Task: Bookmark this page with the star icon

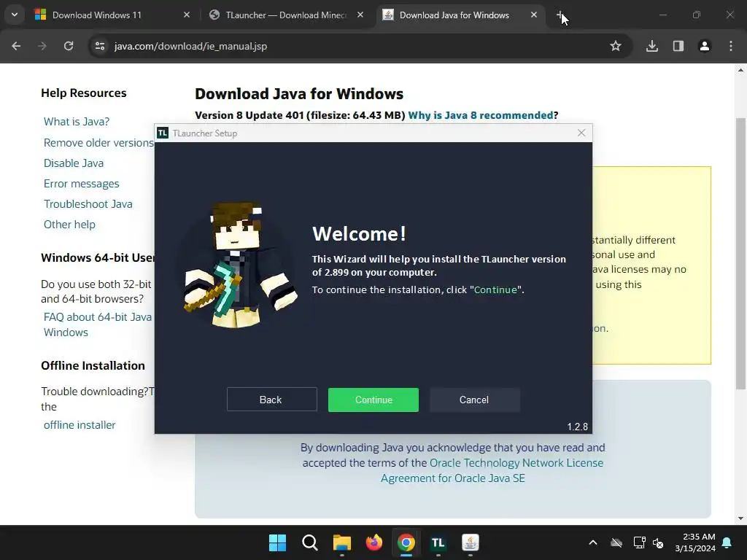Action: 616,46
